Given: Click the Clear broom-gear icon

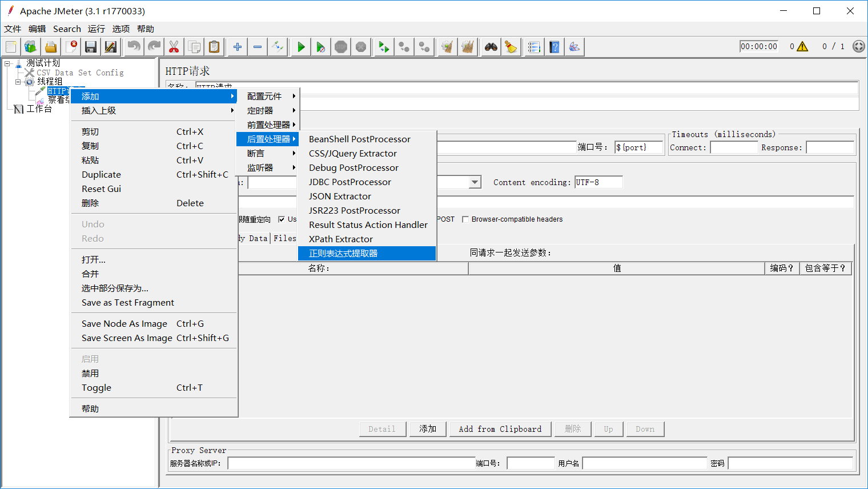Looking at the screenshot, I should 447,47.
